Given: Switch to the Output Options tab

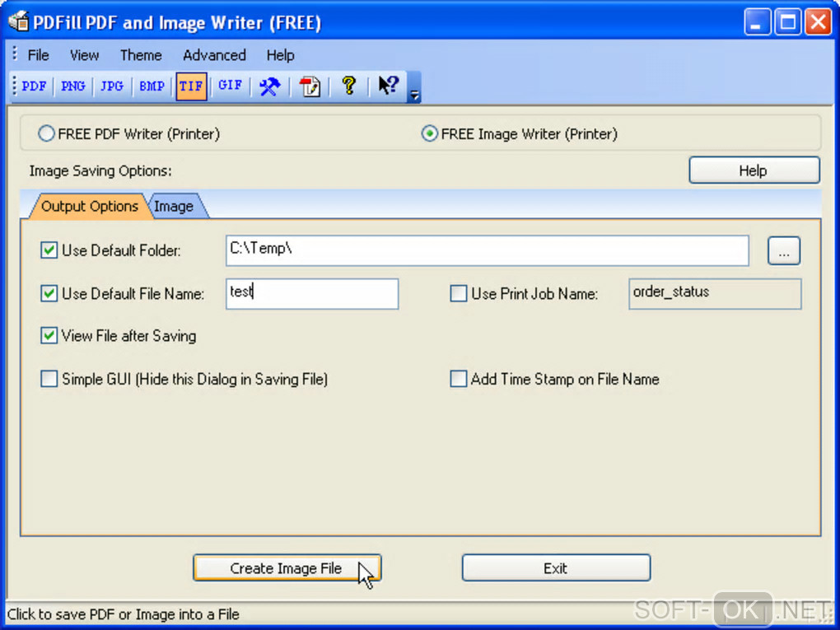Looking at the screenshot, I should tap(89, 206).
